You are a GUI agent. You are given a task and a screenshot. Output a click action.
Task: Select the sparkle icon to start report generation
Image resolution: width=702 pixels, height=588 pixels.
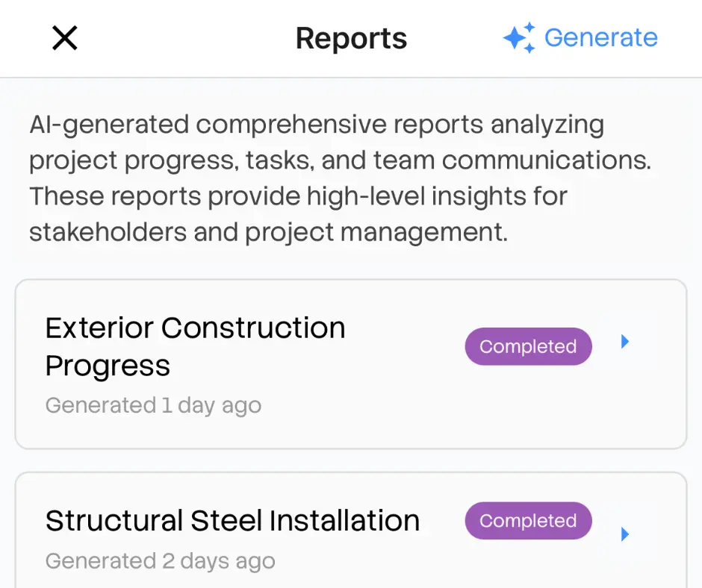coord(521,37)
